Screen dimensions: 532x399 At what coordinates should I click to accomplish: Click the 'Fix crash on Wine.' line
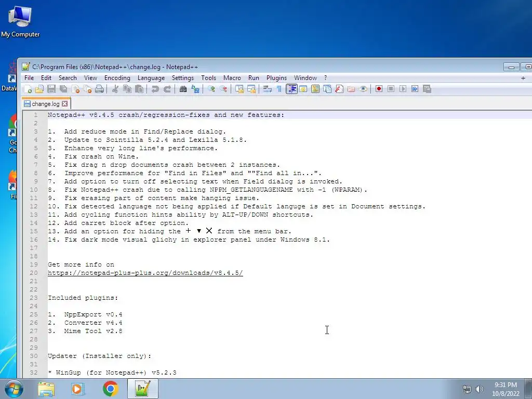101,156
